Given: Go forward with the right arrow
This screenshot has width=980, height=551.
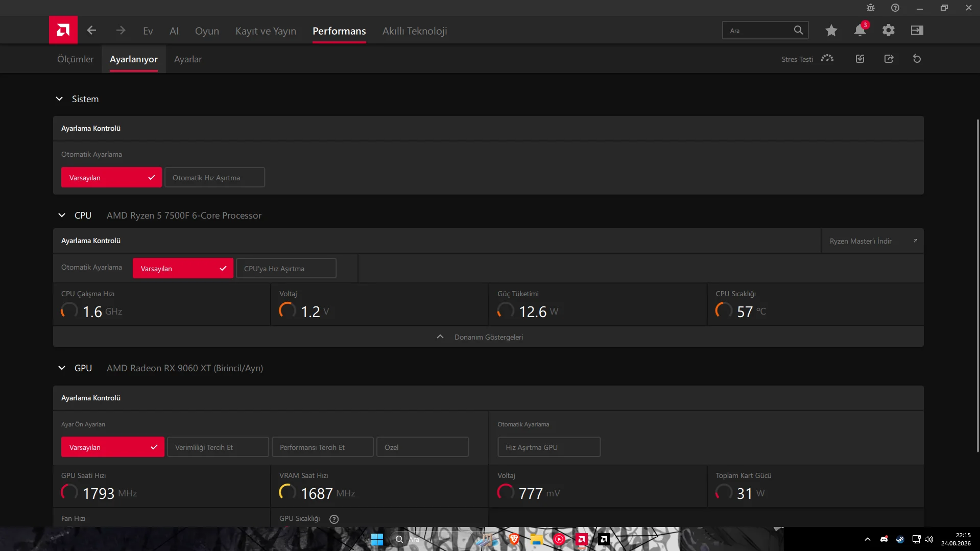Looking at the screenshot, I should coord(121,31).
